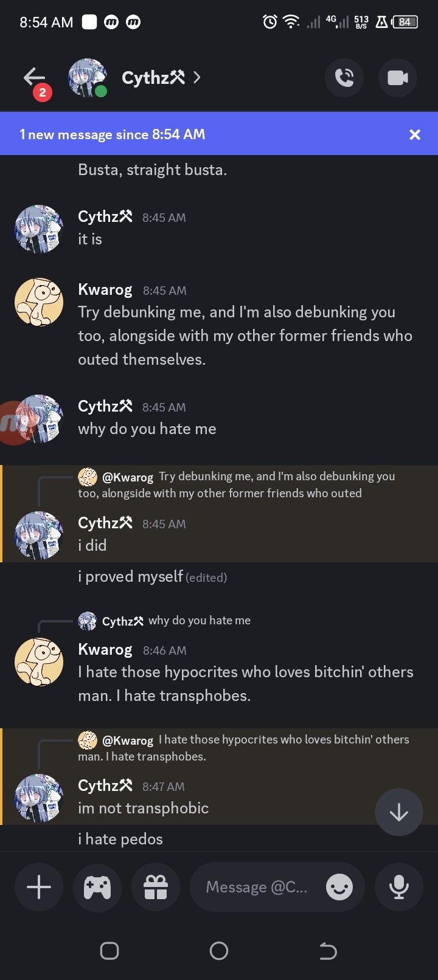This screenshot has height=980, width=438.
Task: Open the gift icon
Action: tap(156, 888)
